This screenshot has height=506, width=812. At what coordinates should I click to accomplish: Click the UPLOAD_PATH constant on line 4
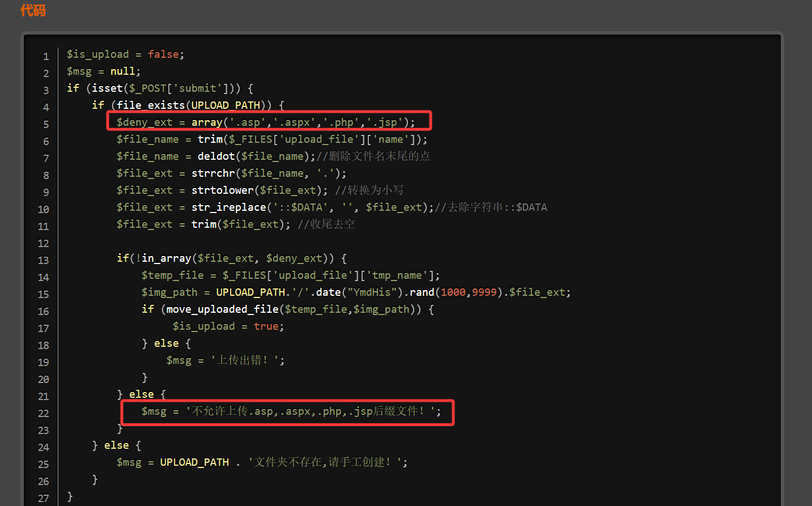point(226,105)
